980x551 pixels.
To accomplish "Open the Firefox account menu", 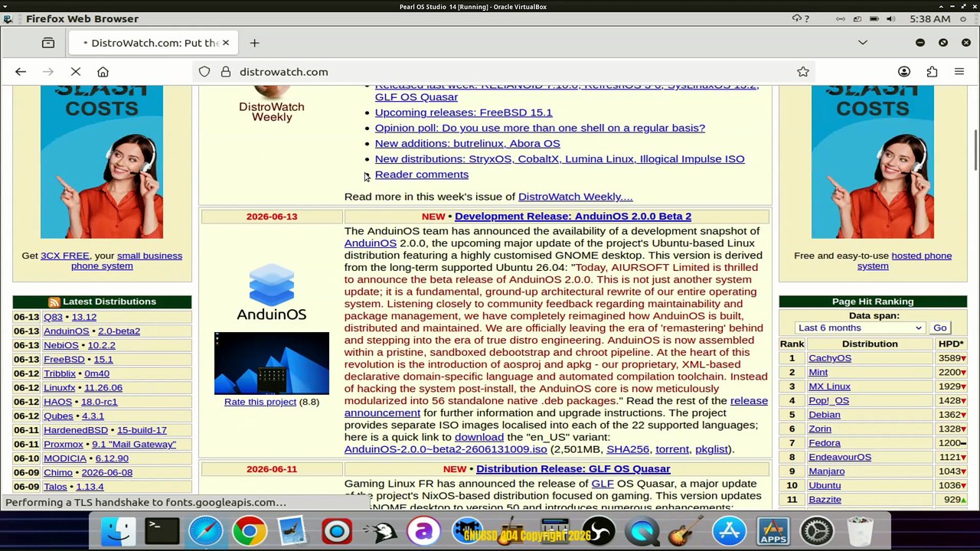I will tap(904, 72).
